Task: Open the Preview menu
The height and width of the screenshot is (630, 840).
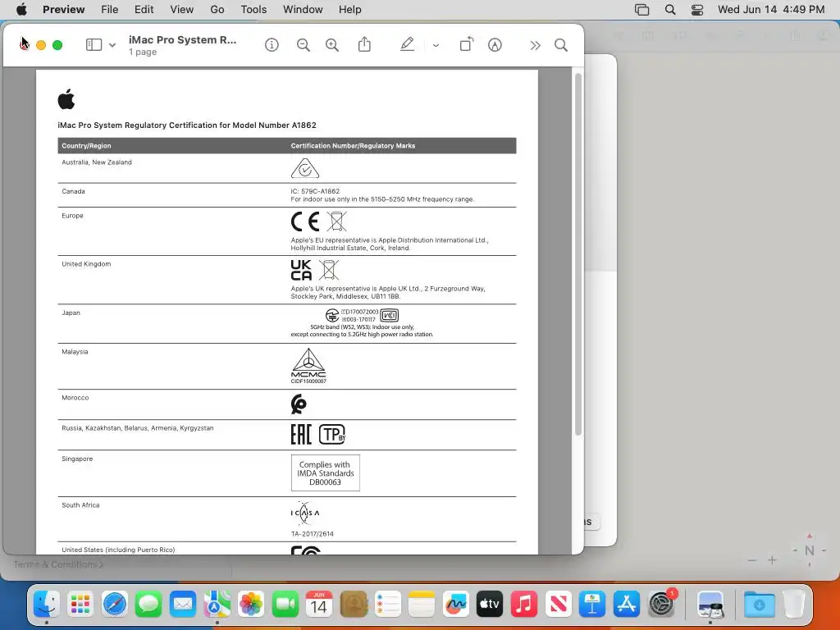Action: click(x=64, y=9)
